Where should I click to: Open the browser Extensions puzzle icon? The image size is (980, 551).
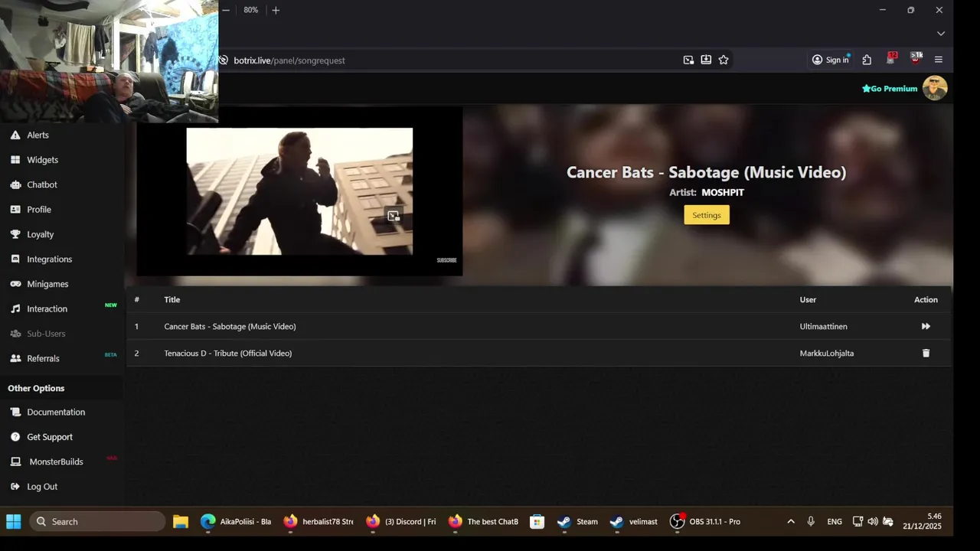pyautogui.click(x=867, y=60)
